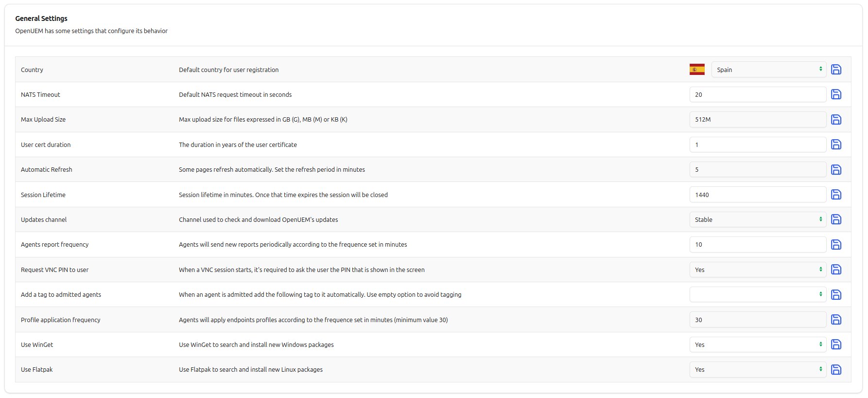This screenshot has width=868, height=398.
Task: Open the empty admitted agents tag dropdown
Action: 758,294
